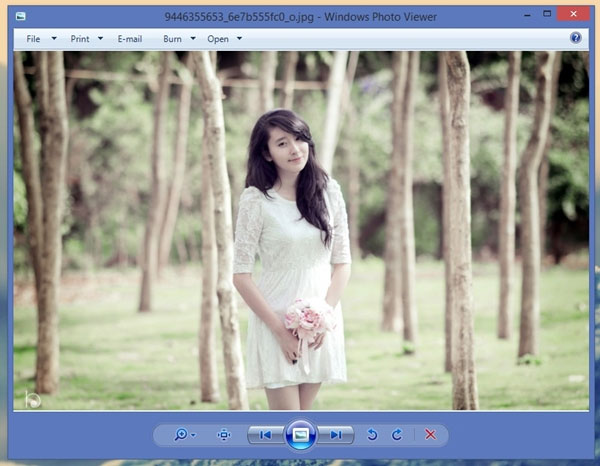
Task: Click the fit to window icon
Action: click(224, 435)
